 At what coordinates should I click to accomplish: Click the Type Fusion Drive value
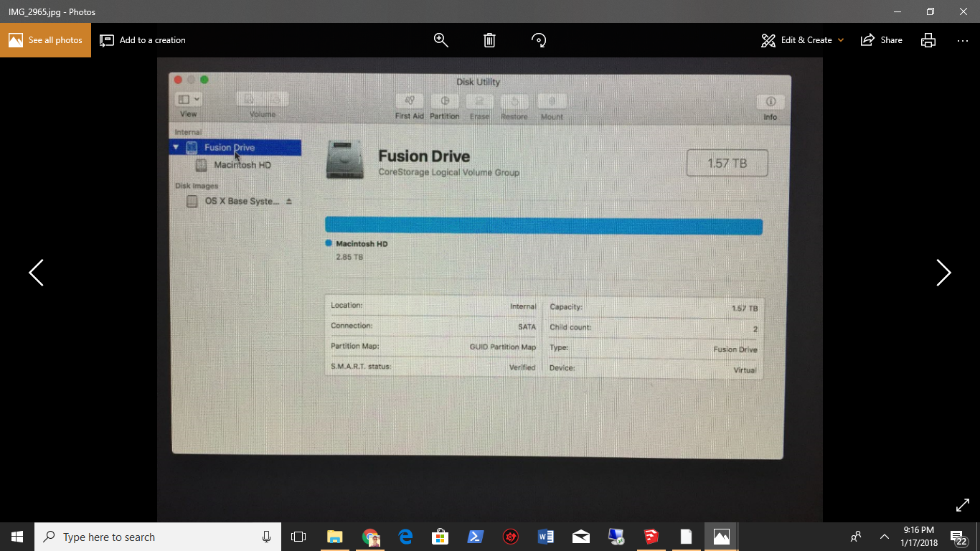[735, 349]
